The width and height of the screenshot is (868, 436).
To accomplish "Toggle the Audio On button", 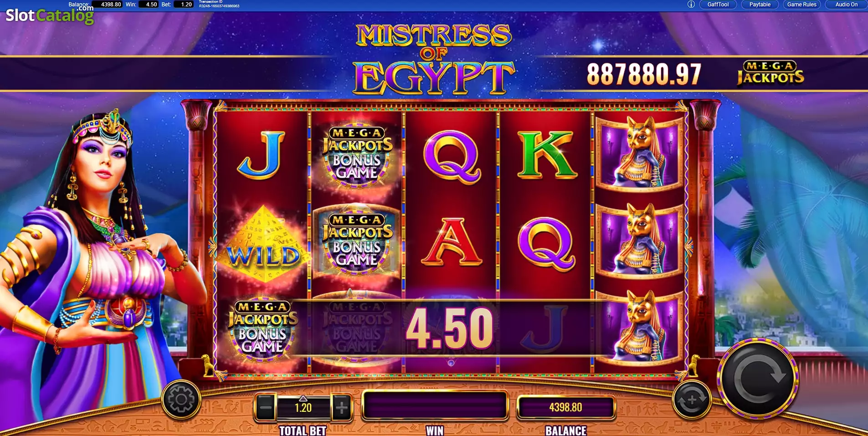I will [846, 5].
